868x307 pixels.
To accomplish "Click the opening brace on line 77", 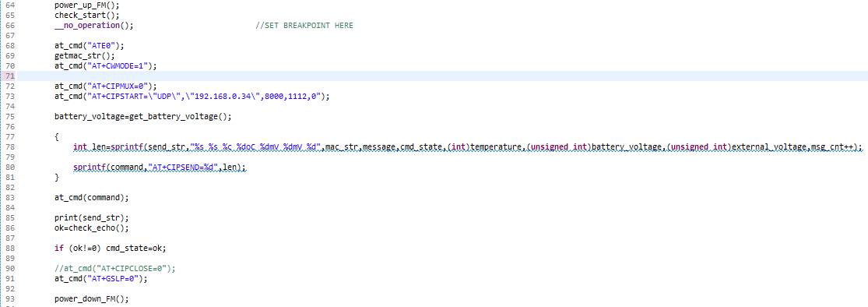I will 57,136.
